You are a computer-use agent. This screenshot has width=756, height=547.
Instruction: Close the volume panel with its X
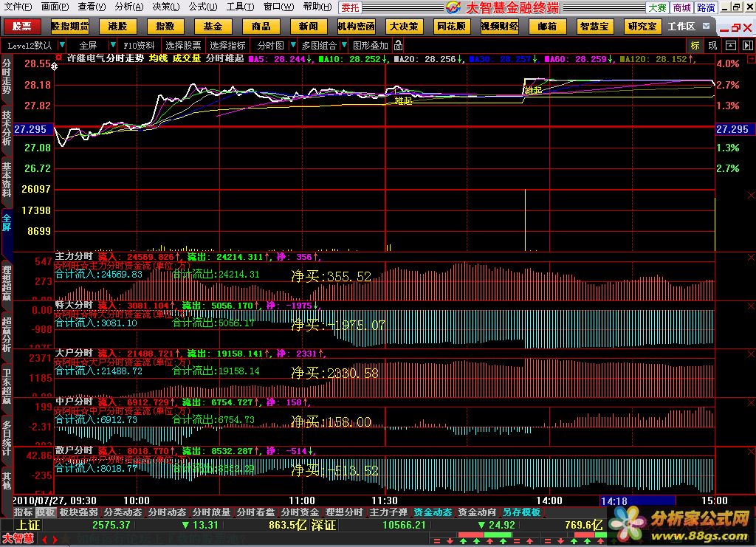751,195
